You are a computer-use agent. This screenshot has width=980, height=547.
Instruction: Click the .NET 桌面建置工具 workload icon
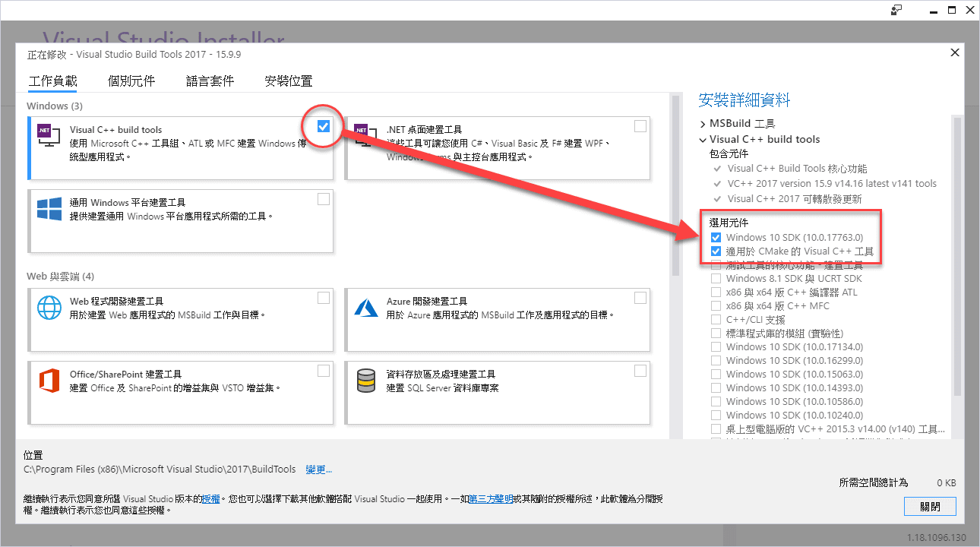click(x=366, y=136)
